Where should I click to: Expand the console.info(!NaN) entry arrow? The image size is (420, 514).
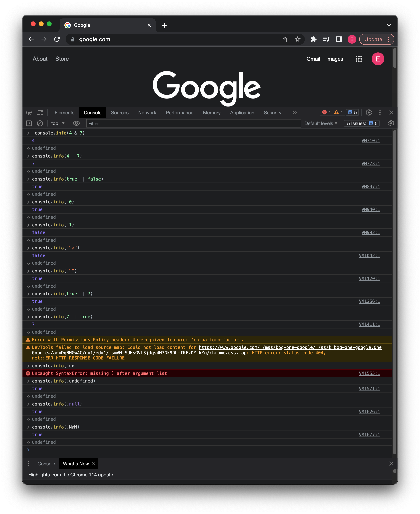[x=28, y=427]
